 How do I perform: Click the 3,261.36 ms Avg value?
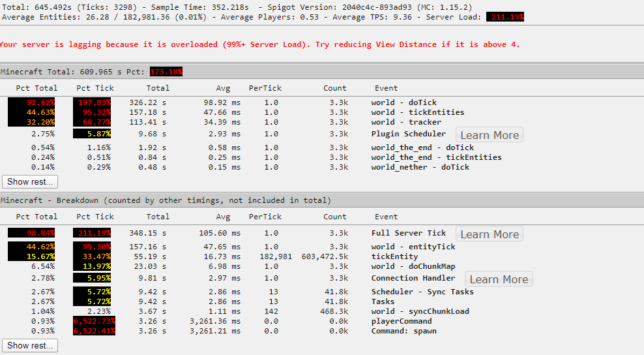click(215, 321)
